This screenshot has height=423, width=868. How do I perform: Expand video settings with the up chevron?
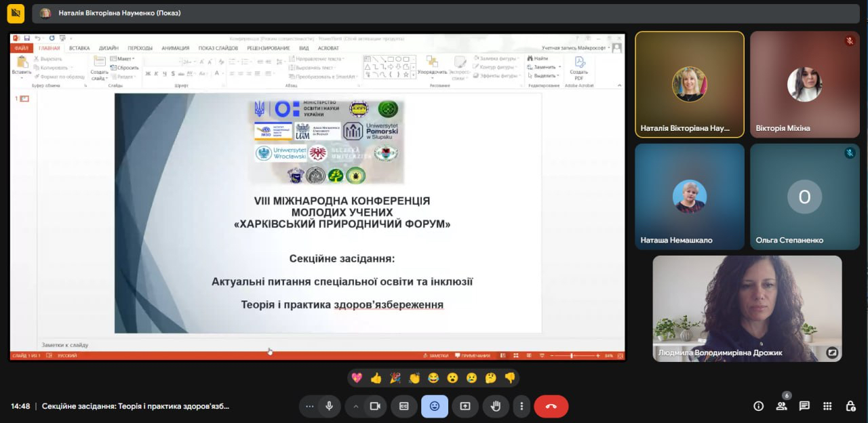tap(355, 406)
